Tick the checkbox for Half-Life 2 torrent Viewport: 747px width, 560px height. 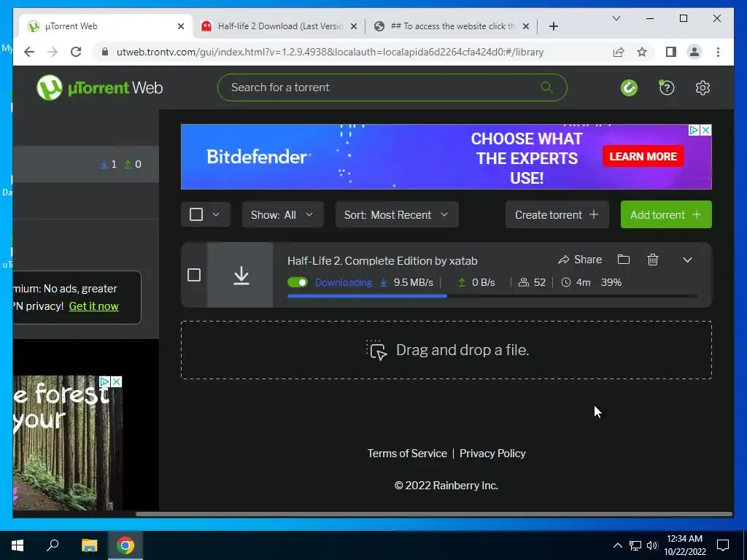pos(194,275)
